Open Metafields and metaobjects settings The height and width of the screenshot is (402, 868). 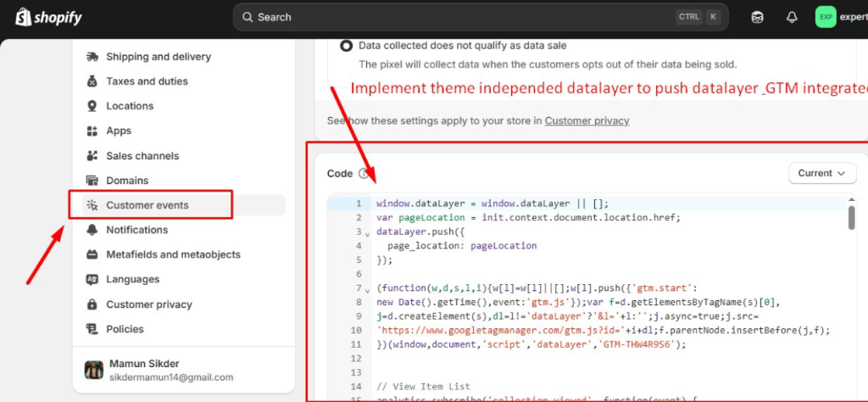pos(173,254)
